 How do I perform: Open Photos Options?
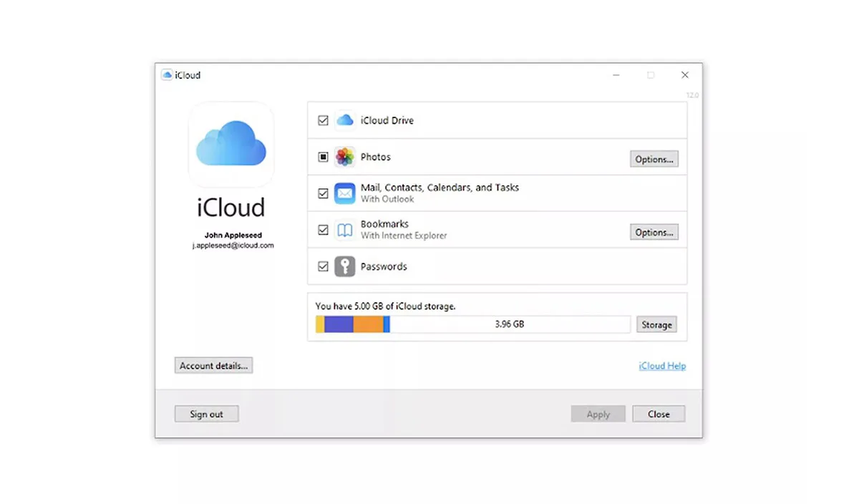pyautogui.click(x=654, y=159)
